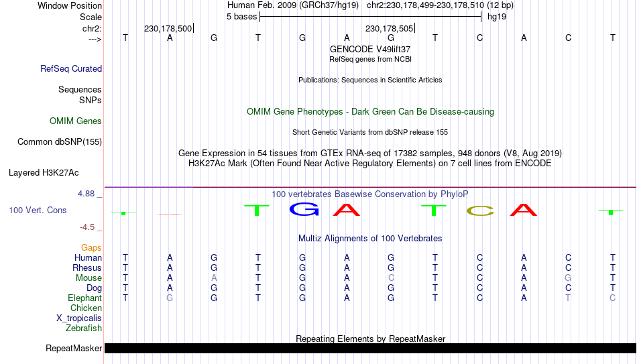
Task: Click the Chicken species label
Action: [86, 308]
